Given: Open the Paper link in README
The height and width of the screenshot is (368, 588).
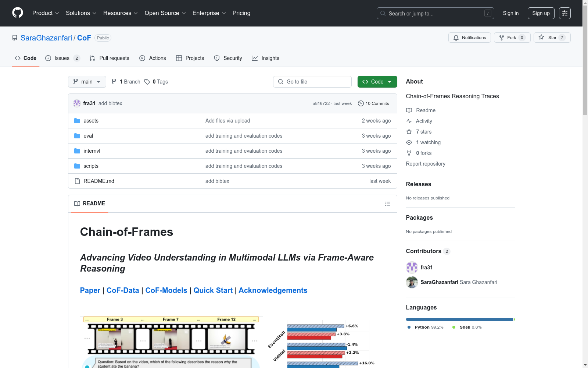Looking at the screenshot, I should (90, 290).
